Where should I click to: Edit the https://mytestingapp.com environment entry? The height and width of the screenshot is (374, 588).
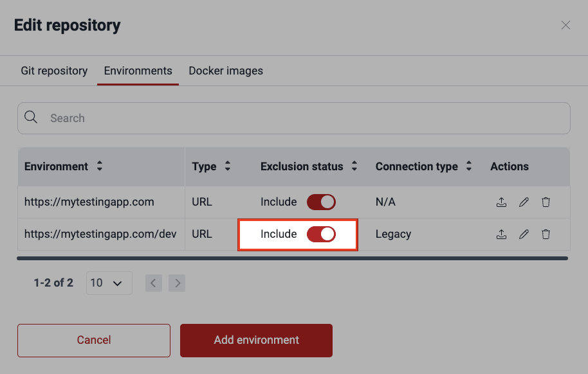click(523, 202)
